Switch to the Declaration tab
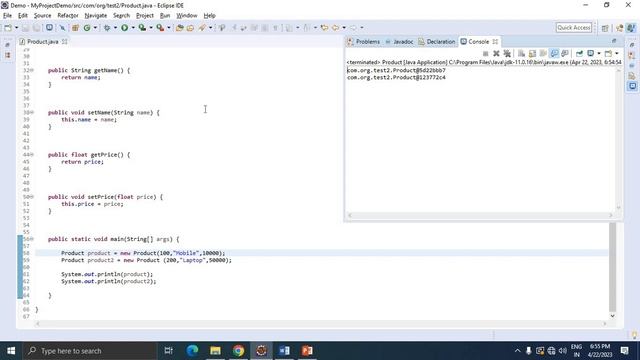This screenshot has height=360, width=640. (436, 42)
